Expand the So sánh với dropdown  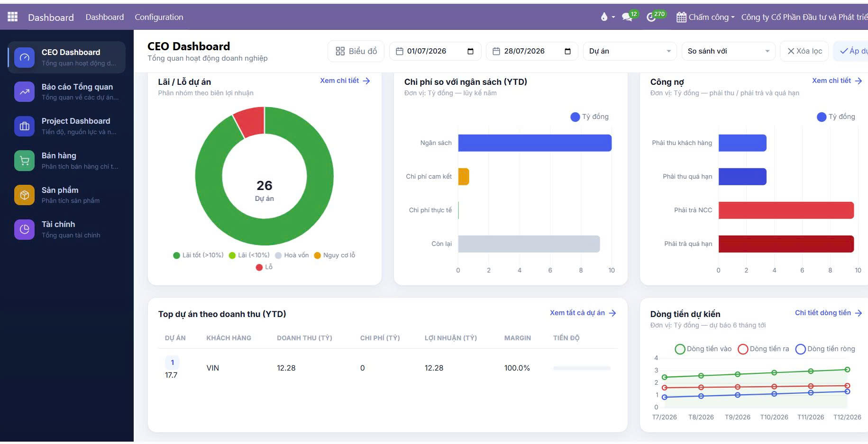pyautogui.click(x=728, y=51)
